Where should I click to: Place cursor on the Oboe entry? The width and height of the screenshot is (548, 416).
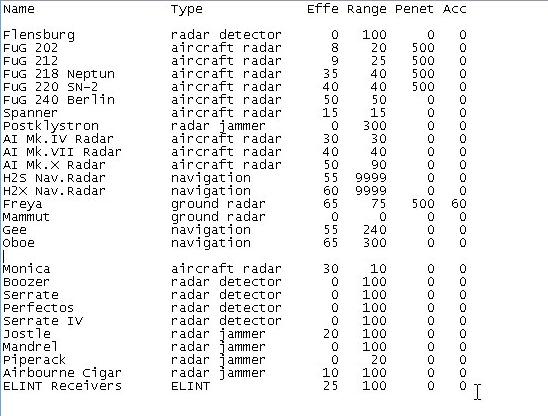19,243
